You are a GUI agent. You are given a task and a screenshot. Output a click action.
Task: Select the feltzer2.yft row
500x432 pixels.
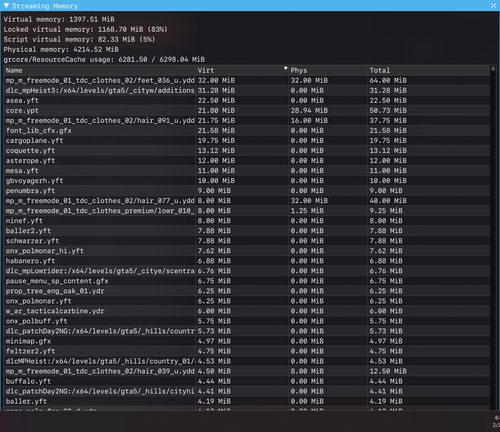click(x=247, y=351)
